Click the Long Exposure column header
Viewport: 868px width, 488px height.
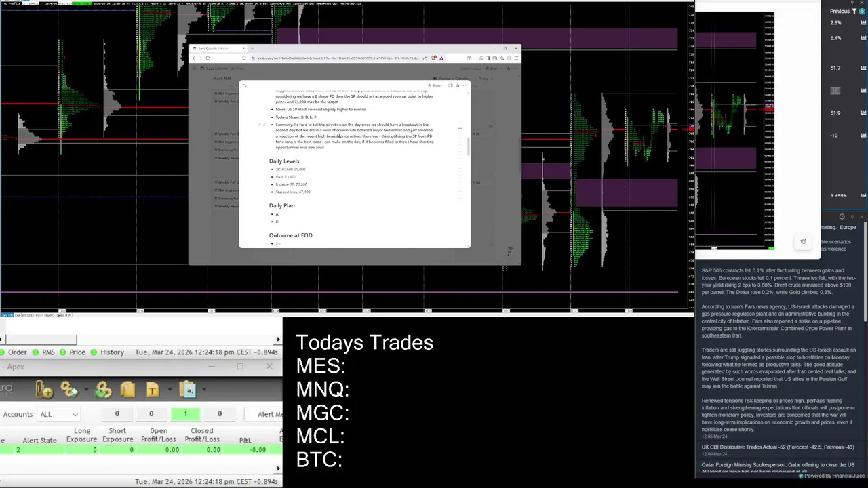pos(82,434)
